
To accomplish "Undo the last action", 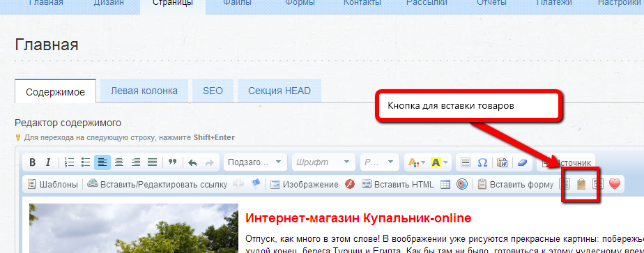I will [x=192, y=162].
